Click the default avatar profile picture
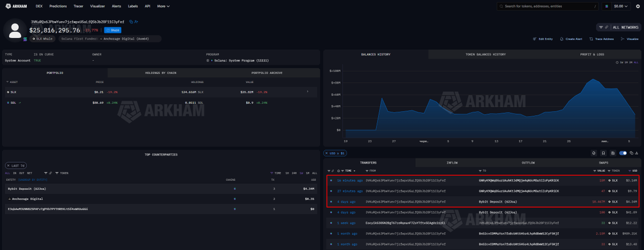Viewport: 644px width, 250px height. point(15,31)
